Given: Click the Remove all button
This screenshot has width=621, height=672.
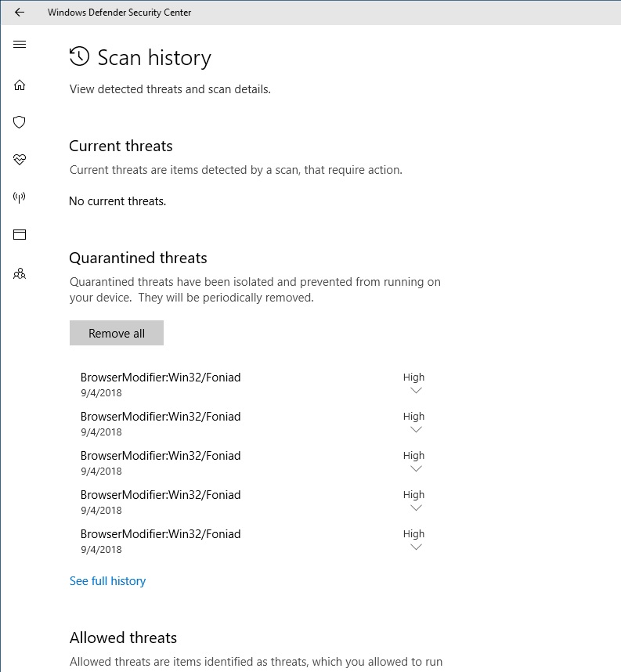Looking at the screenshot, I should (x=117, y=333).
